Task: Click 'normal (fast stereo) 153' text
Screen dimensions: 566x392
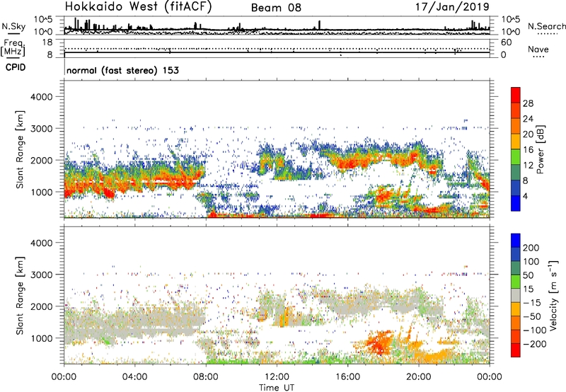Action: [122, 70]
